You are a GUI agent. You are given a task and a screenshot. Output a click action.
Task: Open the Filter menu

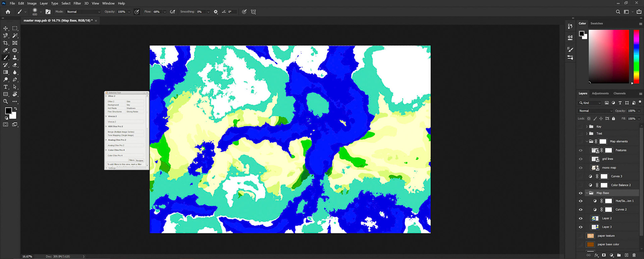click(77, 3)
